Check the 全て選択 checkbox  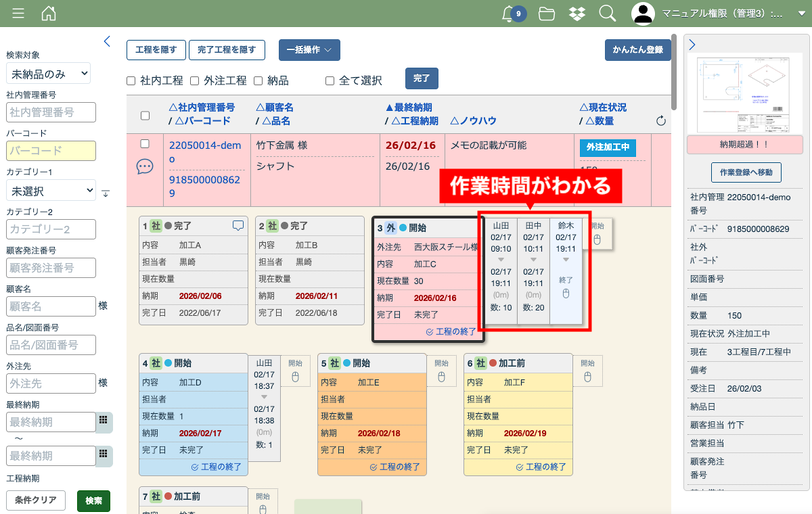coord(330,81)
